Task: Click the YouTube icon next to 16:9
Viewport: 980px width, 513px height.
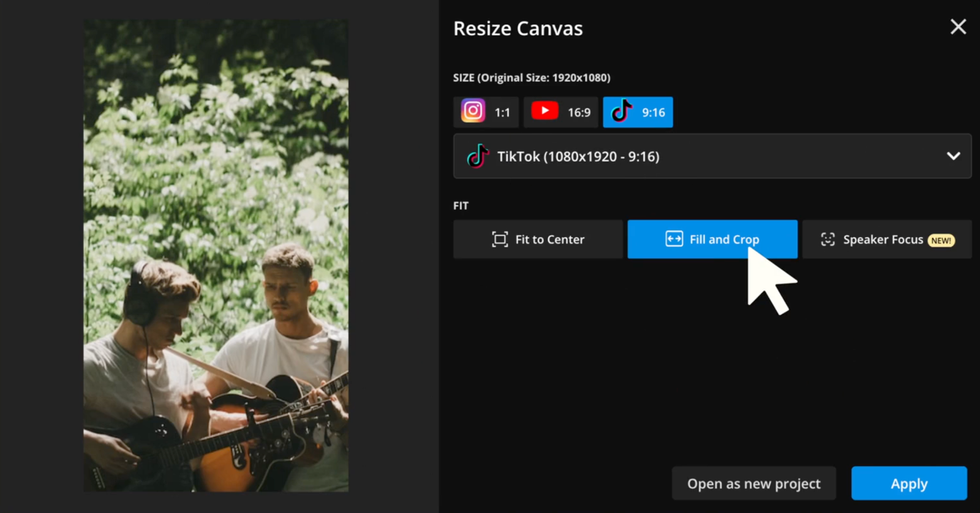Action: click(x=546, y=111)
